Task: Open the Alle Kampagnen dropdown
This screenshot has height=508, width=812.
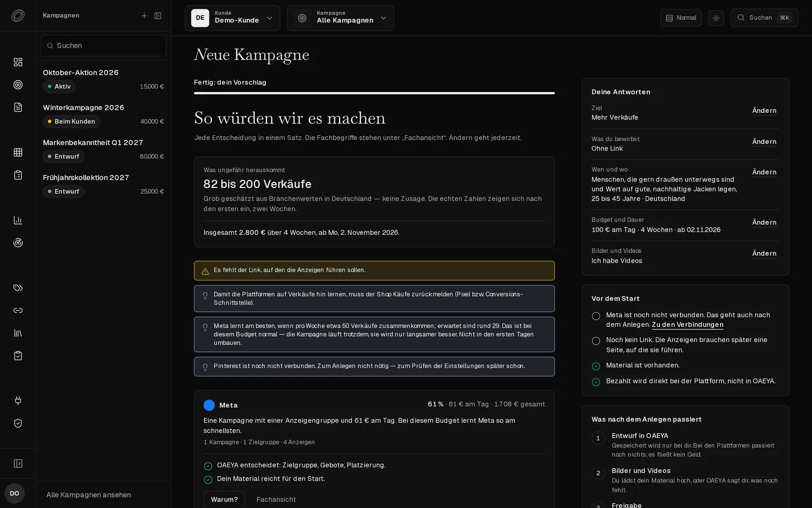Action: click(x=341, y=18)
